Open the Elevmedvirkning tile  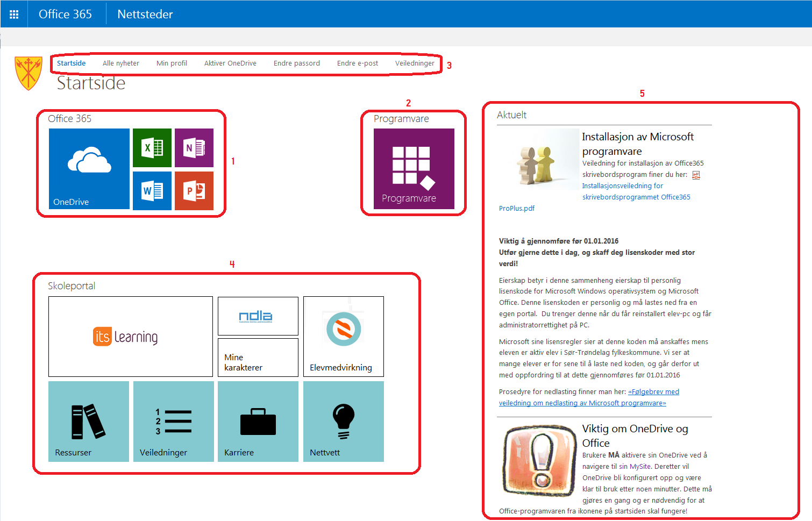[x=344, y=337]
